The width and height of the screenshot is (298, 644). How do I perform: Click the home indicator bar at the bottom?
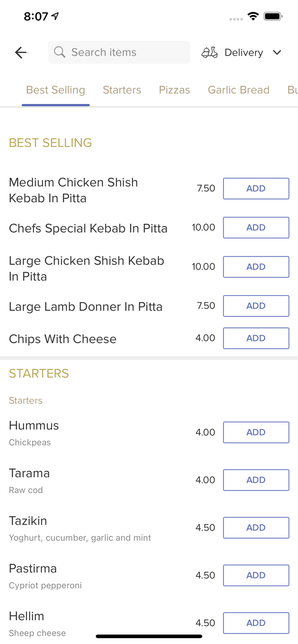click(149, 636)
